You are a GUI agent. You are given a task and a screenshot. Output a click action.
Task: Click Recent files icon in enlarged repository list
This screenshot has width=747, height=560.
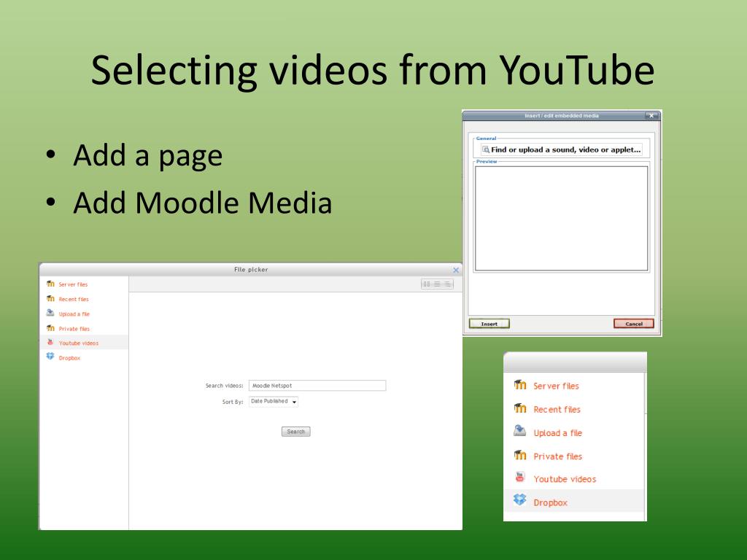[520, 408]
